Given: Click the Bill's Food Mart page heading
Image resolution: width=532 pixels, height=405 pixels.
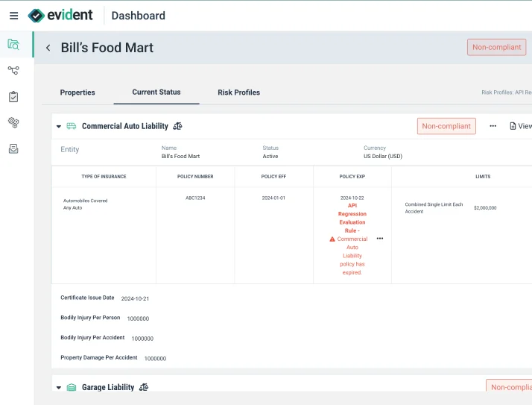Looking at the screenshot, I should (x=107, y=48).
